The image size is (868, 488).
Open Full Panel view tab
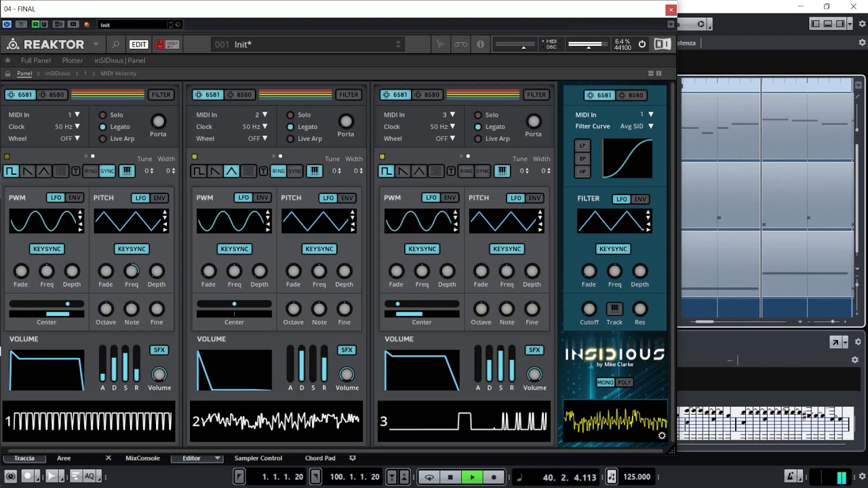pyautogui.click(x=36, y=60)
